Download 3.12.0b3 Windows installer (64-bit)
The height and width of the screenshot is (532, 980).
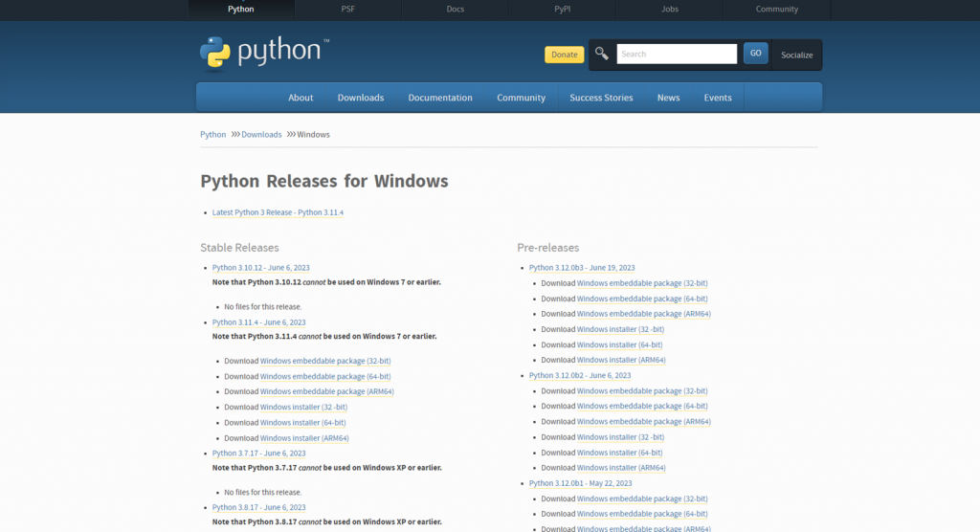click(x=619, y=345)
